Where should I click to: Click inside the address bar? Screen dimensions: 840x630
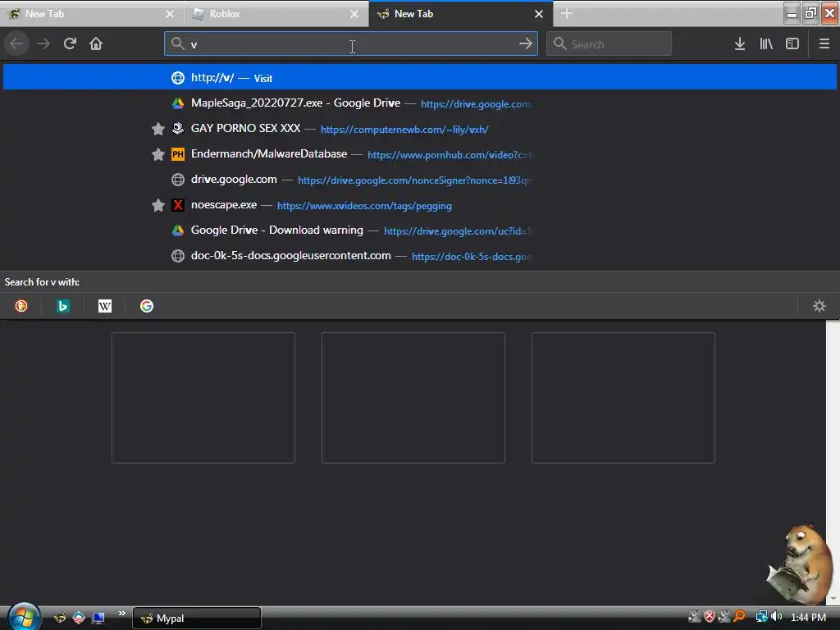[350, 43]
